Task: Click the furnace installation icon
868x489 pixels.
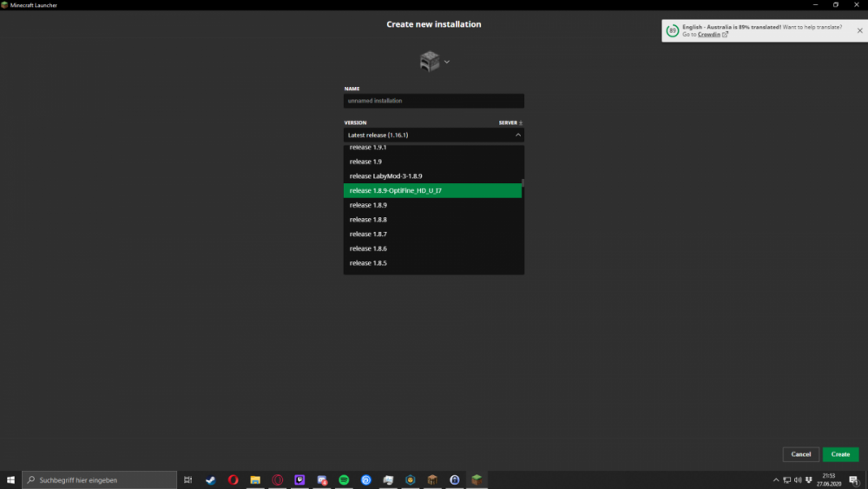Action: tap(430, 62)
